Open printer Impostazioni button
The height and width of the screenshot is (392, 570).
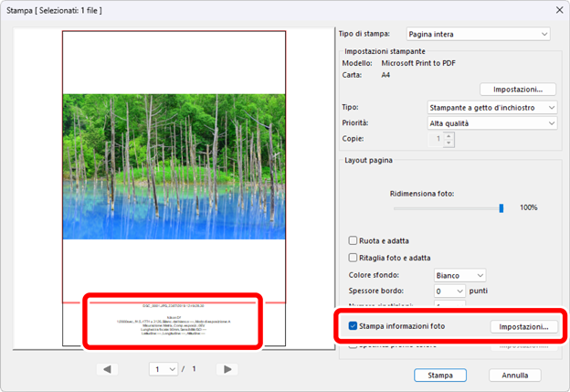pos(518,90)
